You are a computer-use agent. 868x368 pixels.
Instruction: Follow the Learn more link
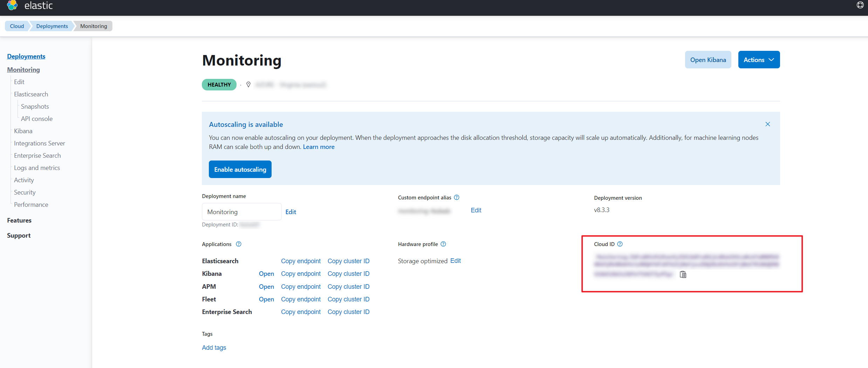(319, 147)
